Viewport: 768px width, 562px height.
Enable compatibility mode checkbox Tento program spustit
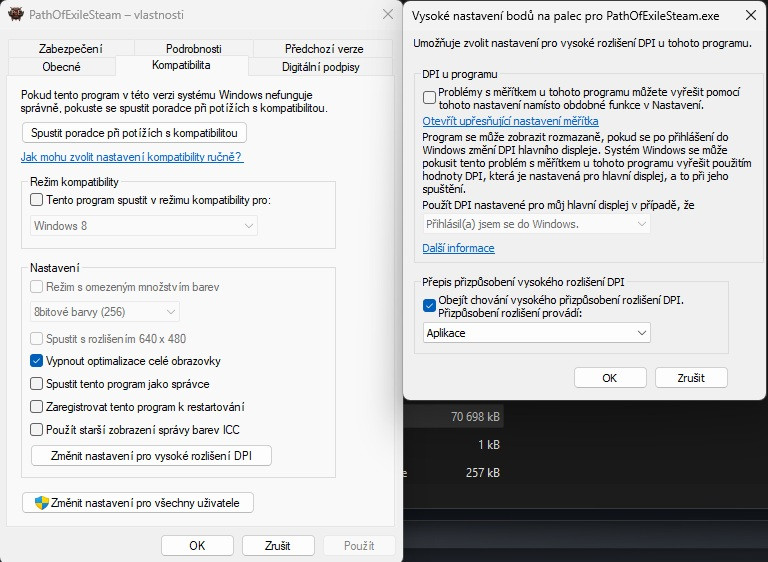coord(36,199)
